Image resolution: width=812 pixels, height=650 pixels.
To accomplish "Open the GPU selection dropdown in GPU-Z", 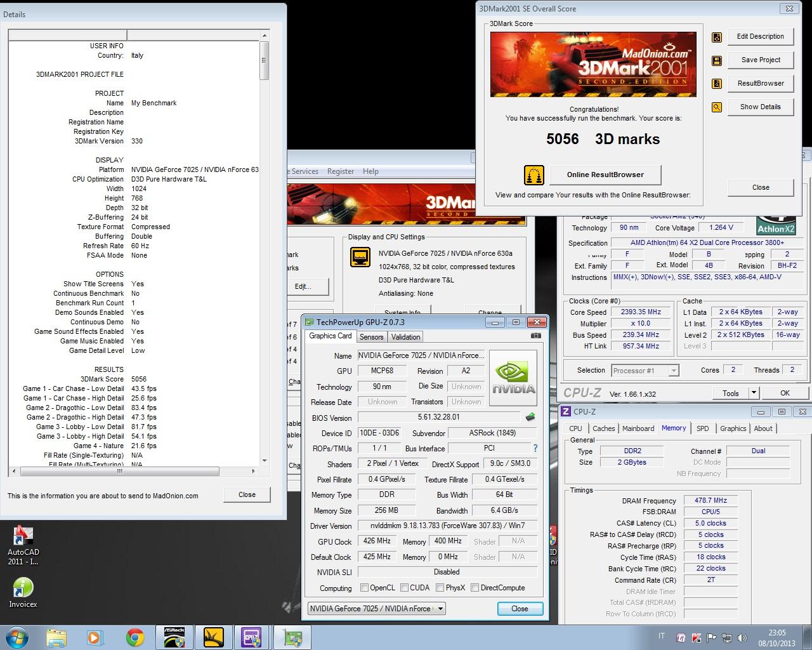I will coord(377,608).
